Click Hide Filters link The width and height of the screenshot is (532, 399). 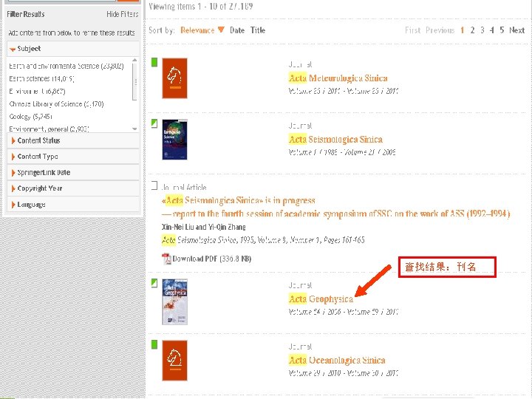point(122,14)
